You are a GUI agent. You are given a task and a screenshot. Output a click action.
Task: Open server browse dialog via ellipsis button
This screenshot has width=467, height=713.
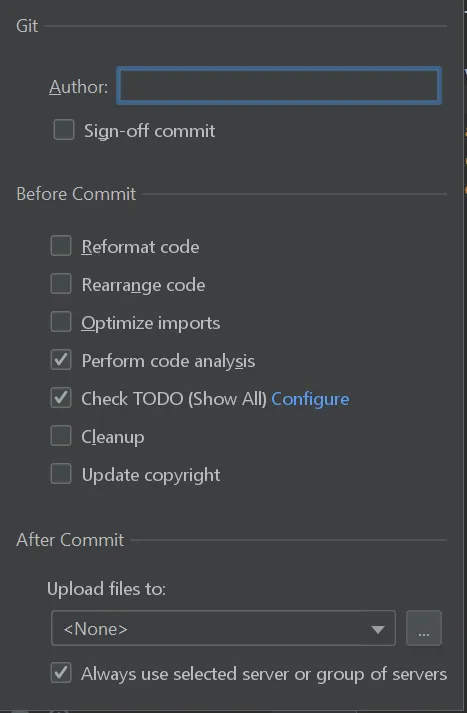tap(423, 628)
